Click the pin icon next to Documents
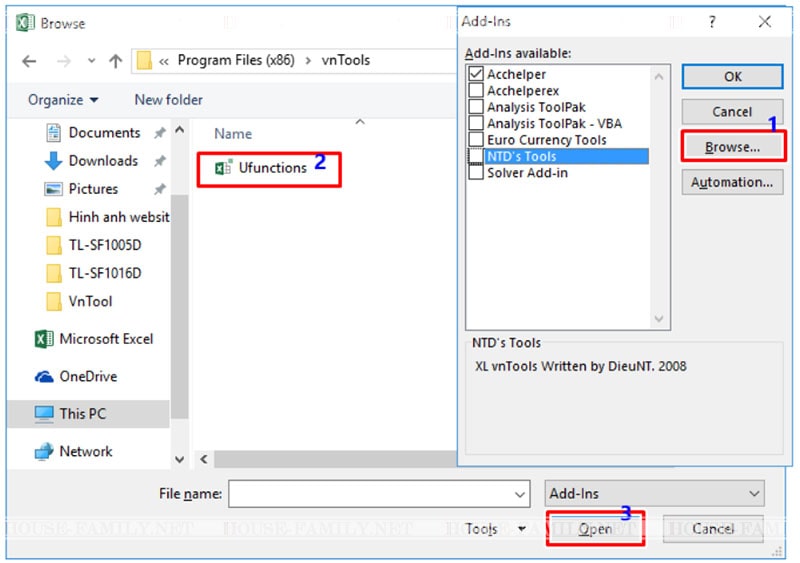Screen dimensions: 800x563 (x=160, y=133)
